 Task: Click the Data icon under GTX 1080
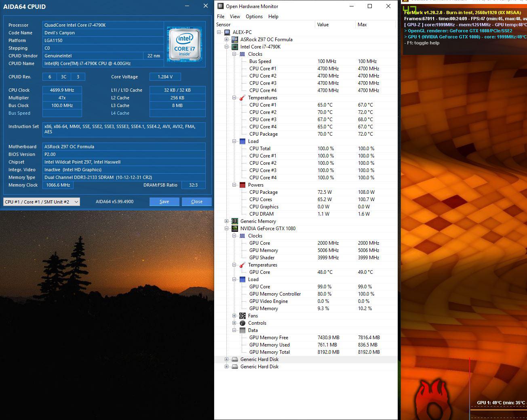pos(242,330)
